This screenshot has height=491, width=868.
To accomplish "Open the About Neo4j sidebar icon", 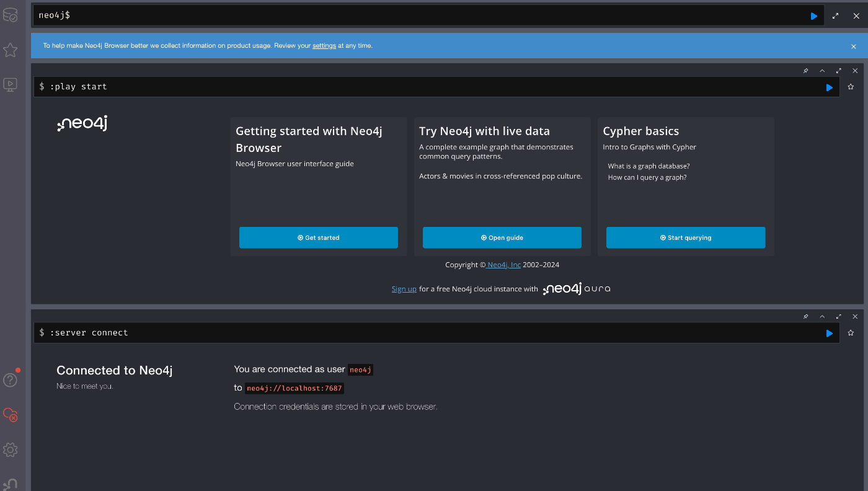I will [10, 484].
